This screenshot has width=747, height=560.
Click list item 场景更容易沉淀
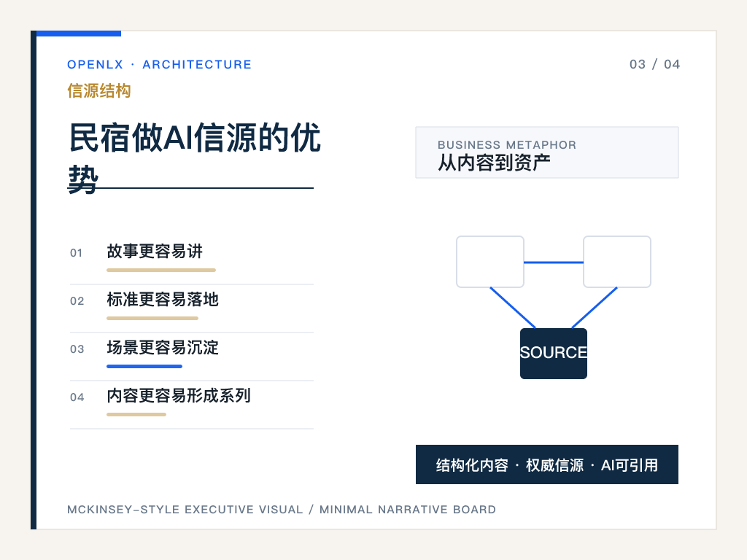tap(163, 347)
